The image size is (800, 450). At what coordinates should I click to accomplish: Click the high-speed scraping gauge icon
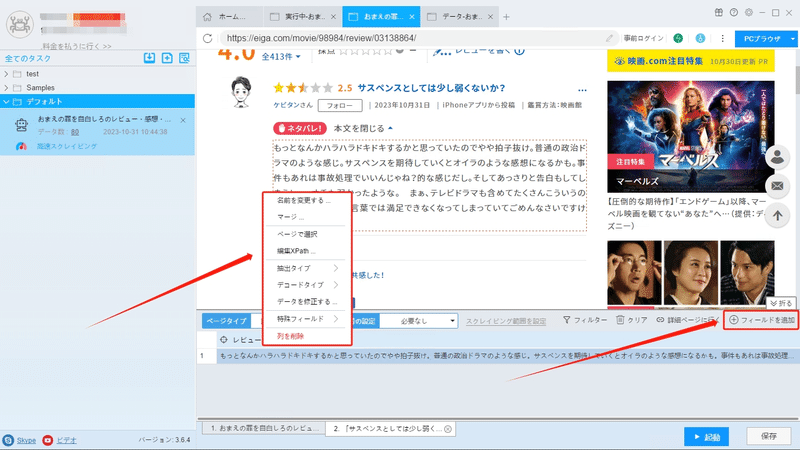pos(21,146)
